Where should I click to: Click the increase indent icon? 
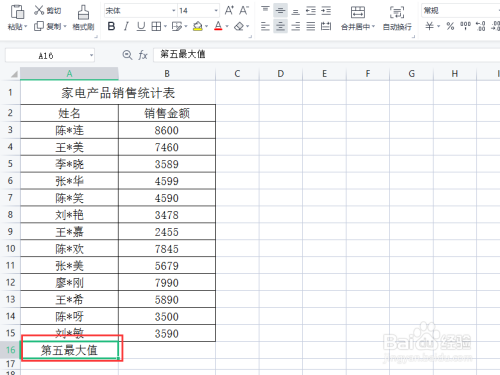coord(326,10)
